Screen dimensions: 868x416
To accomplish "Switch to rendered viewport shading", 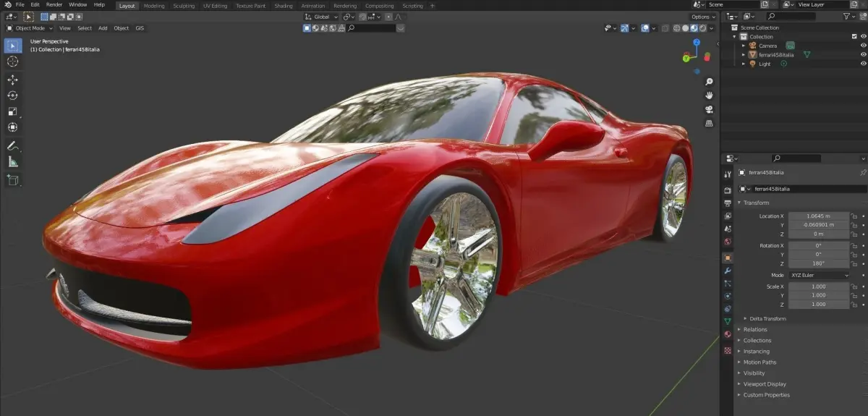I will pos(702,28).
